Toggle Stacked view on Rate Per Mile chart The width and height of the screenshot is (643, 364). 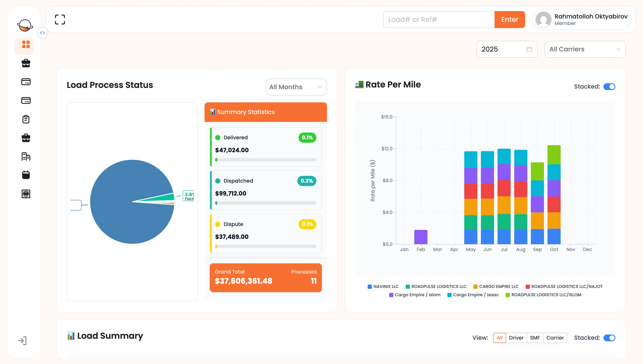pos(609,86)
